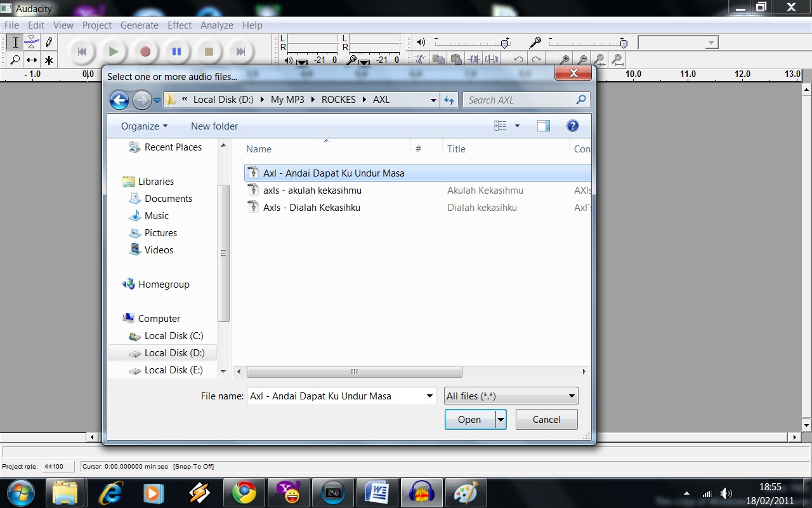812x508 pixels.
Task: Click the Back arrow in file dialog
Action: pyautogui.click(x=119, y=100)
